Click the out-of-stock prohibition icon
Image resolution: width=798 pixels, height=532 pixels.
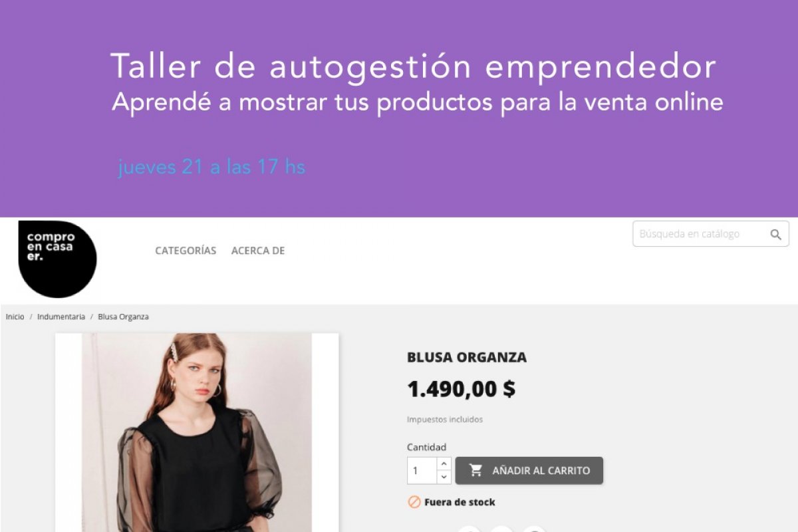pyautogui.click(x=414, y=502)
